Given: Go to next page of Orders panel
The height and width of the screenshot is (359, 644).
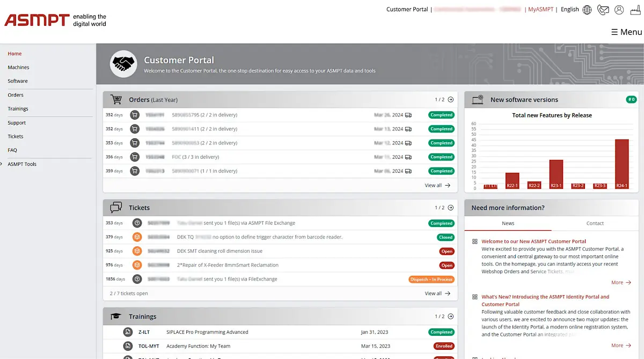Looking at the screenshot, I should tap(451, 100).
